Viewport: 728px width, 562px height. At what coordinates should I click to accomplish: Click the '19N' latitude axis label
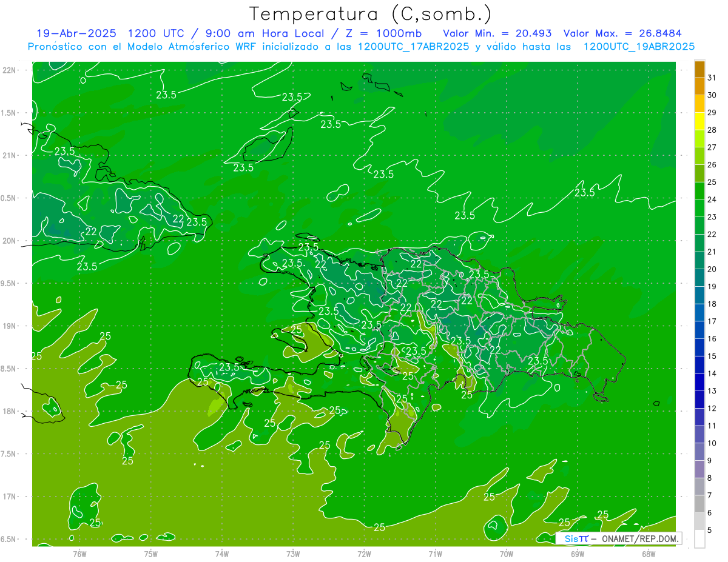pyautogui.click(x=10, y=326)
